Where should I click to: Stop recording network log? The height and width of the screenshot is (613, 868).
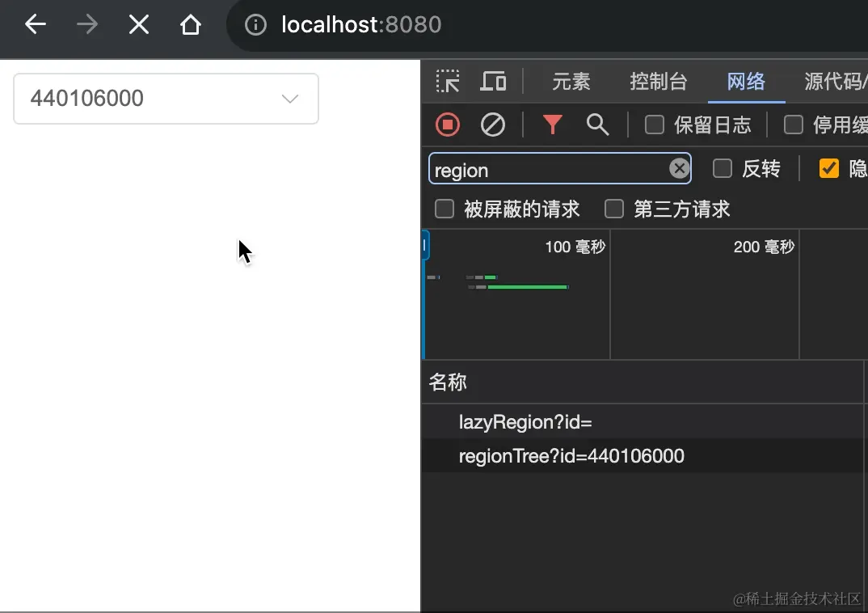click(x=448, y=125)
